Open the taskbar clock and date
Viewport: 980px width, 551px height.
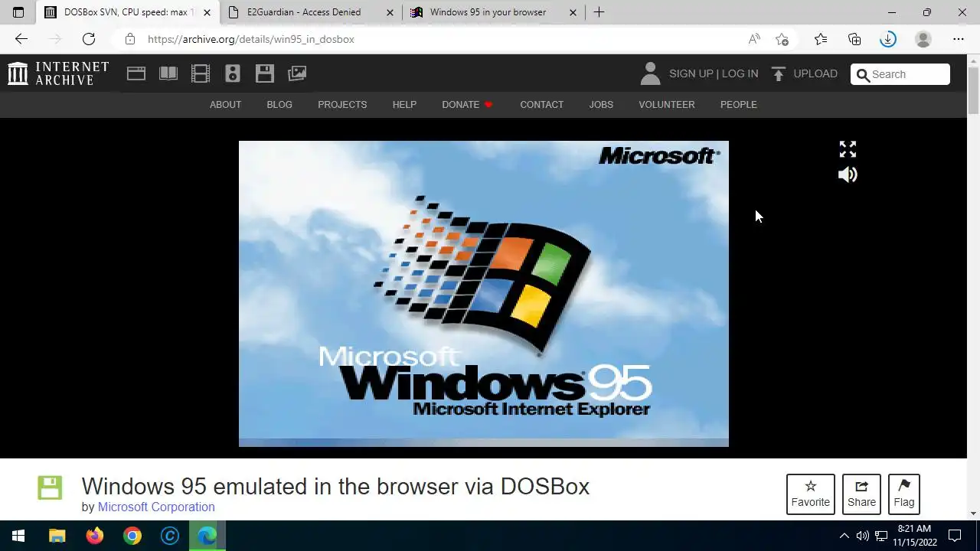tap(915, 536)
